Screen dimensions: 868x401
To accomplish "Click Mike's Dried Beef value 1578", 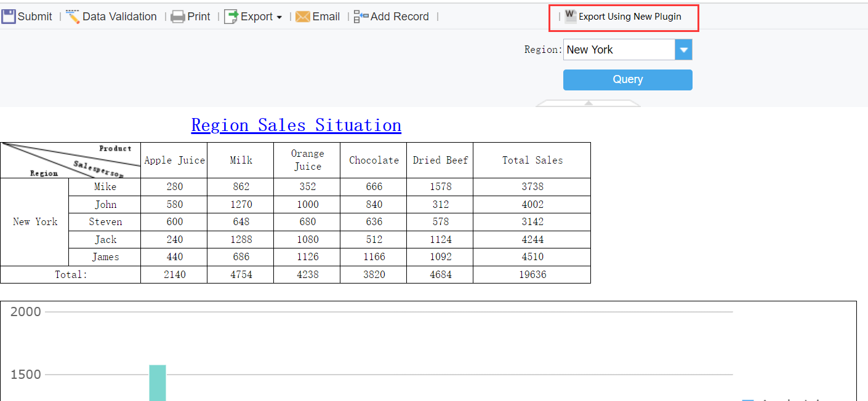I will tap(440, 187).
